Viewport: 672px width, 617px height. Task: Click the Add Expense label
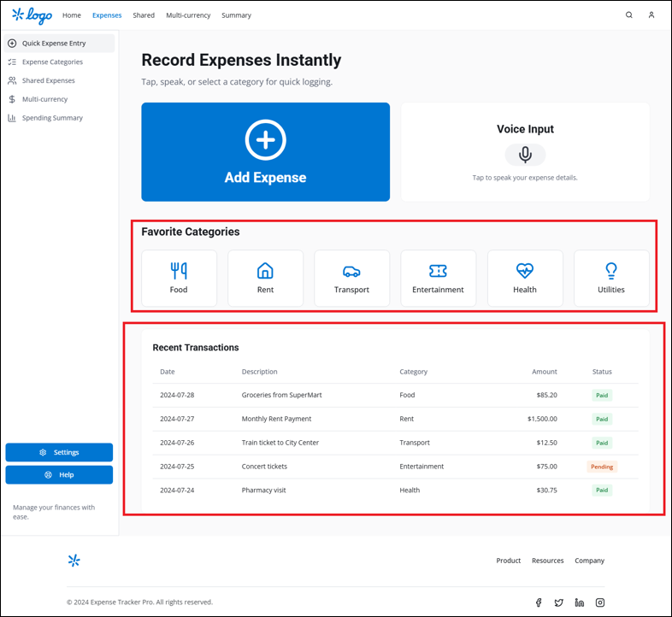coord(265,178)
